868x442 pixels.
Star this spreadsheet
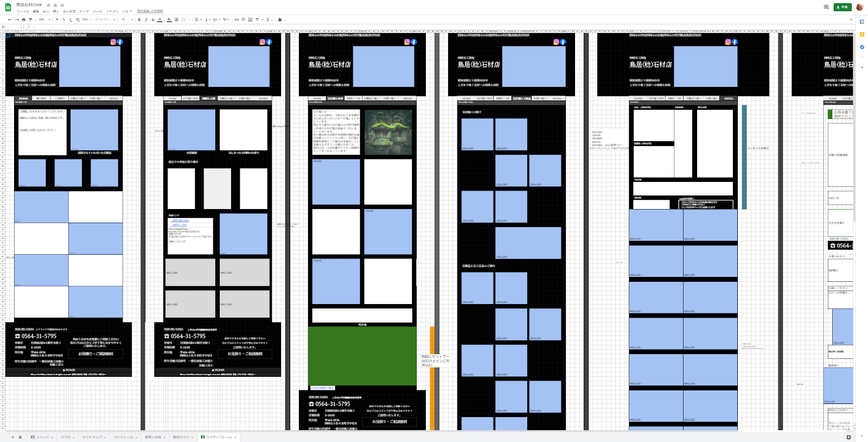(x=48, y=5)
